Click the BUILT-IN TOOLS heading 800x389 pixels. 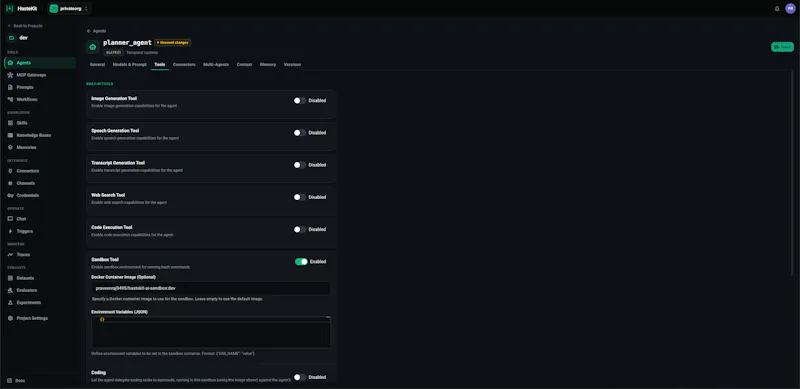99,84
